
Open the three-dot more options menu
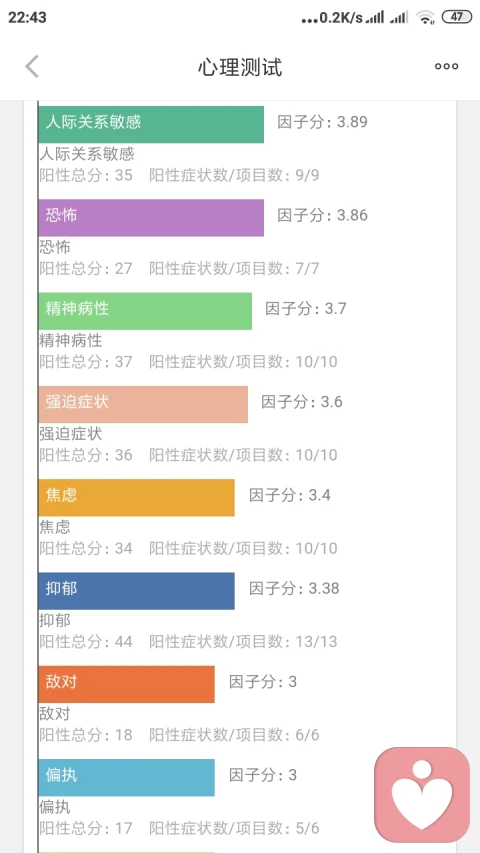point(446,66)
